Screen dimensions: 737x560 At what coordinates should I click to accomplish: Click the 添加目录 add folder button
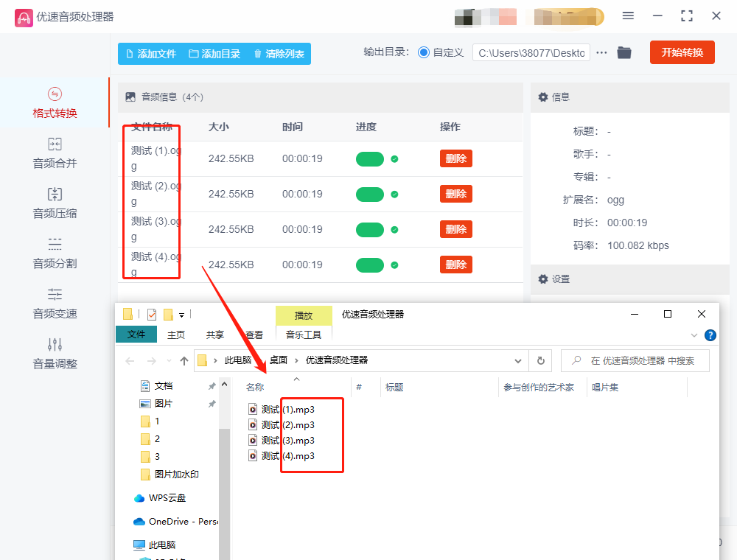pos(214,54)
